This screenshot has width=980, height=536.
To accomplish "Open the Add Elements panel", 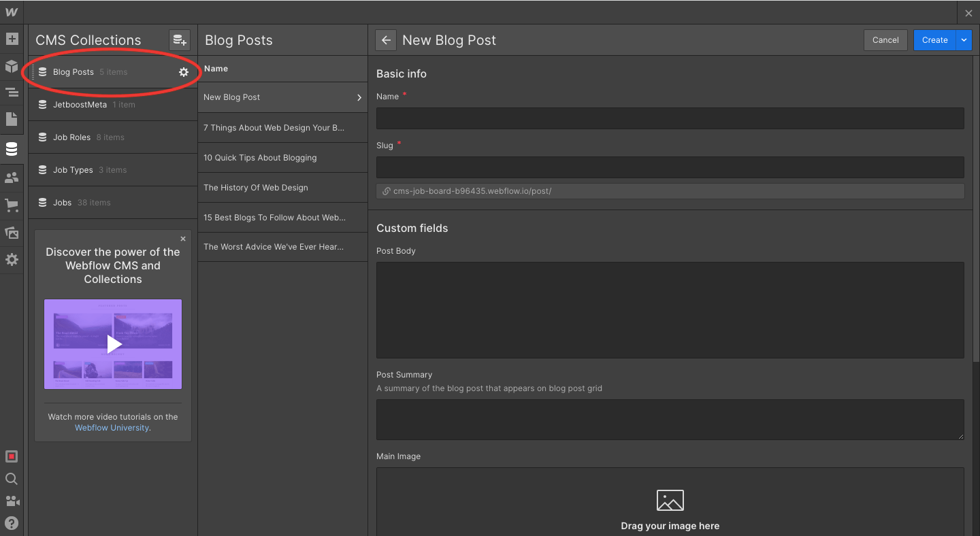I will point(12,39).
